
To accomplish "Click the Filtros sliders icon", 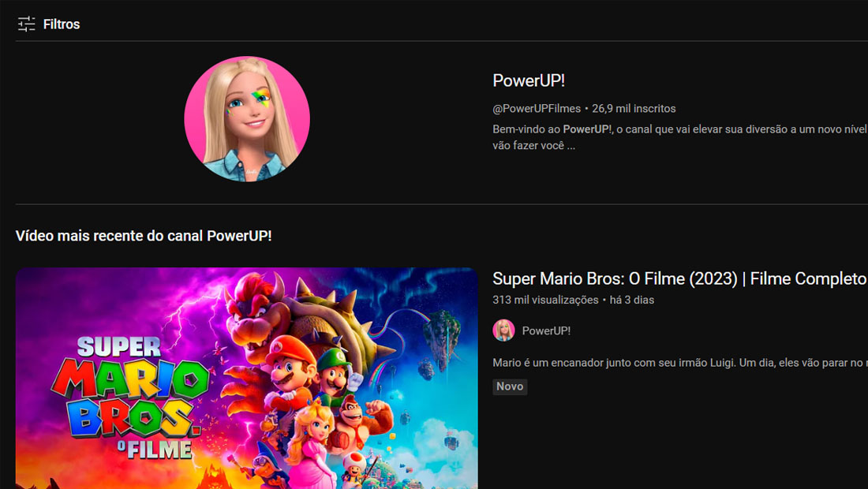I will 26,24.
